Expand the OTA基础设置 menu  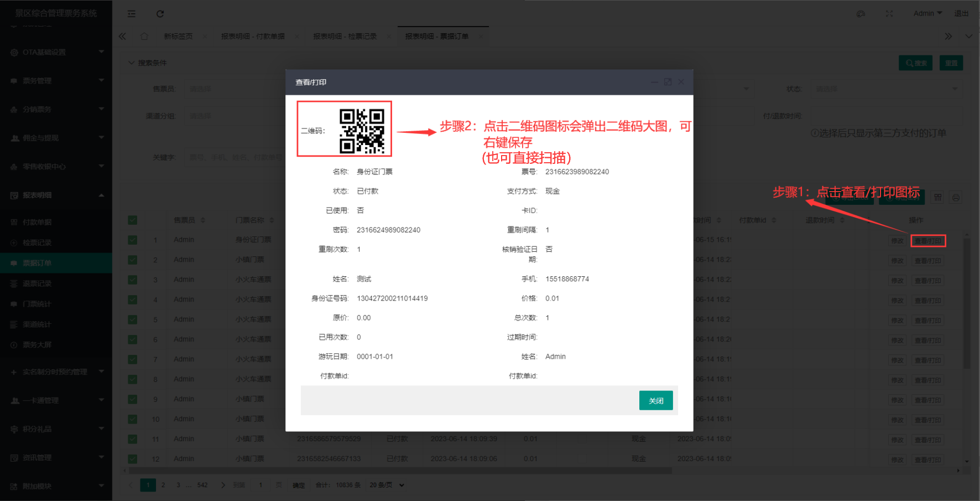click(x=56, y=52)
